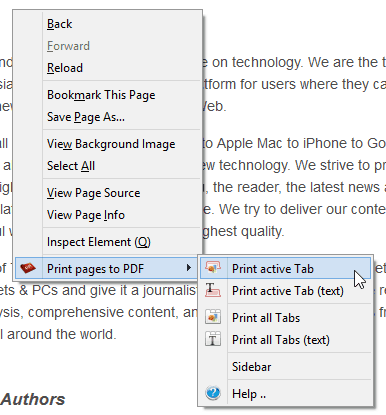Open the Sidebar submenu entry
This screenshot has height=415, width=386.
[x=286, y=367]
